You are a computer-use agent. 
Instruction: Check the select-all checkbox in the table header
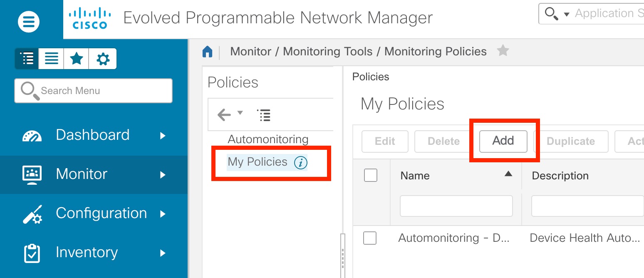(370, 175)
